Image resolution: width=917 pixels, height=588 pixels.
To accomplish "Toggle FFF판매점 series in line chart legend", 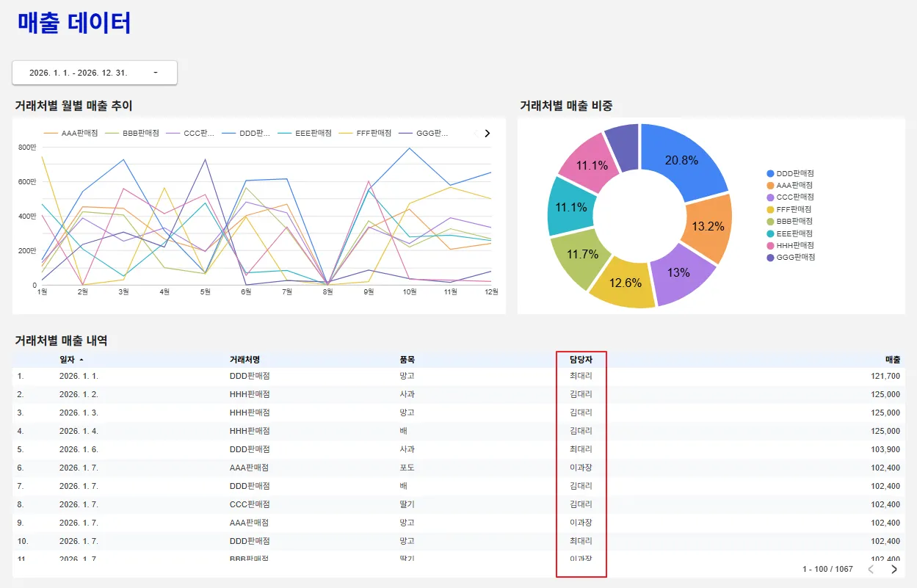I will 364,134.
